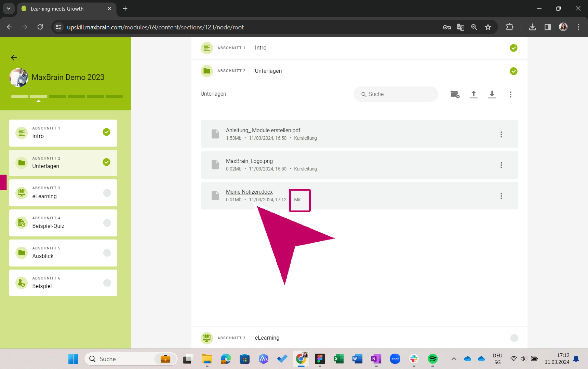Screen dimensions: 588x369
Task: Bookmark this page with the star icon
Action: (x=488, y=27)
